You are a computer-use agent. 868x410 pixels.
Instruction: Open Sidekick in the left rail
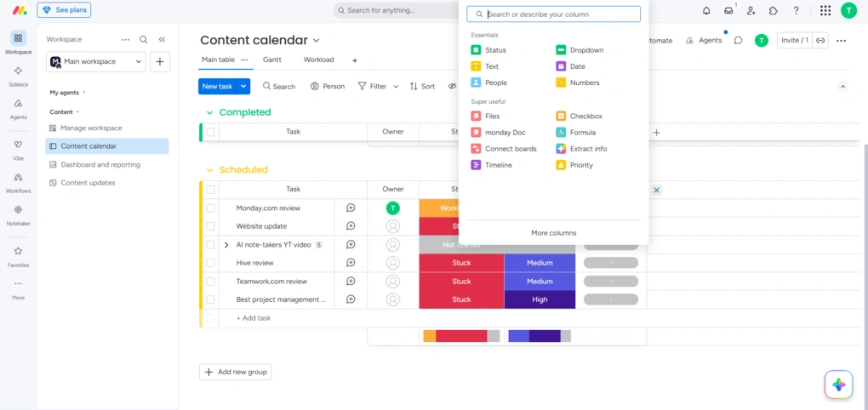click(18, 76)
